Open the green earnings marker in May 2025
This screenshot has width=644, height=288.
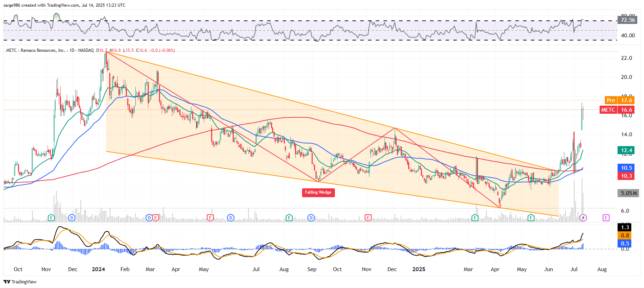[531, 218]
